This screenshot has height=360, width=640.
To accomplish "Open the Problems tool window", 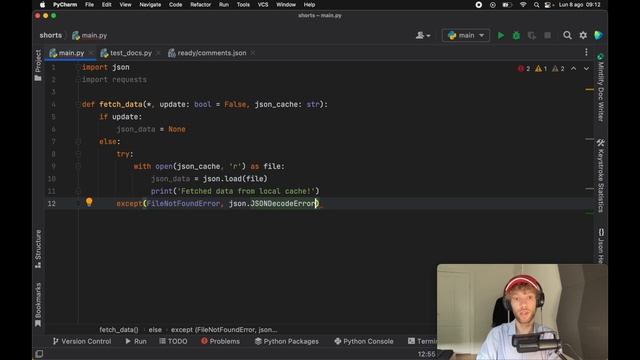I will click(220, 341).
